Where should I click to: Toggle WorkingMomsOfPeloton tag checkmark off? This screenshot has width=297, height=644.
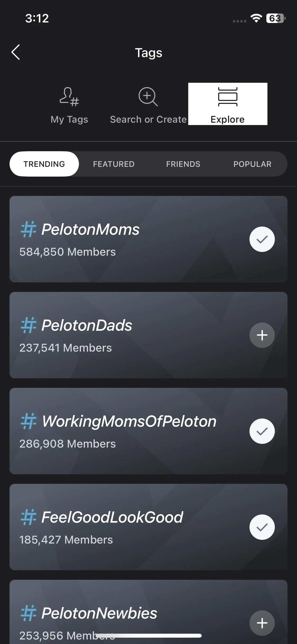point(262,431)
